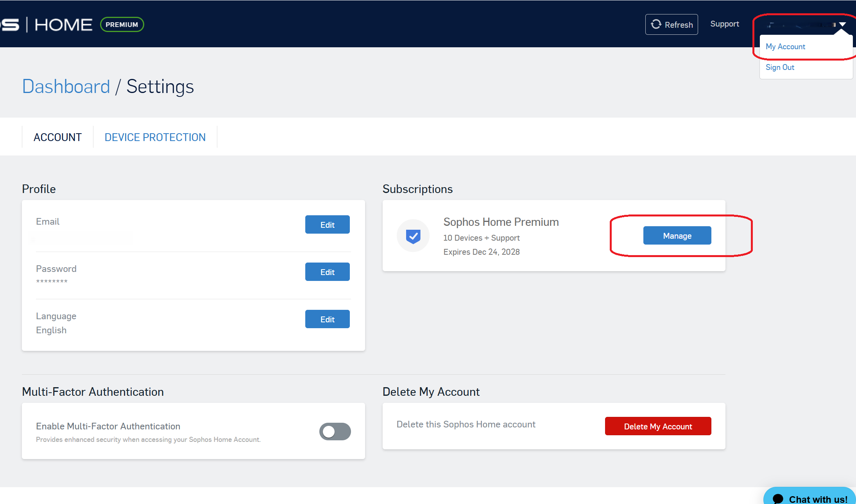
Task: Click the Premium badge
Action: [122, 25]
